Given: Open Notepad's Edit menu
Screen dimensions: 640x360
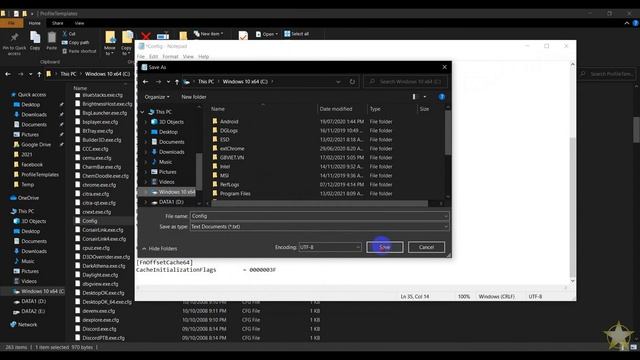Looking at the screenshot, I should (153, 57).
